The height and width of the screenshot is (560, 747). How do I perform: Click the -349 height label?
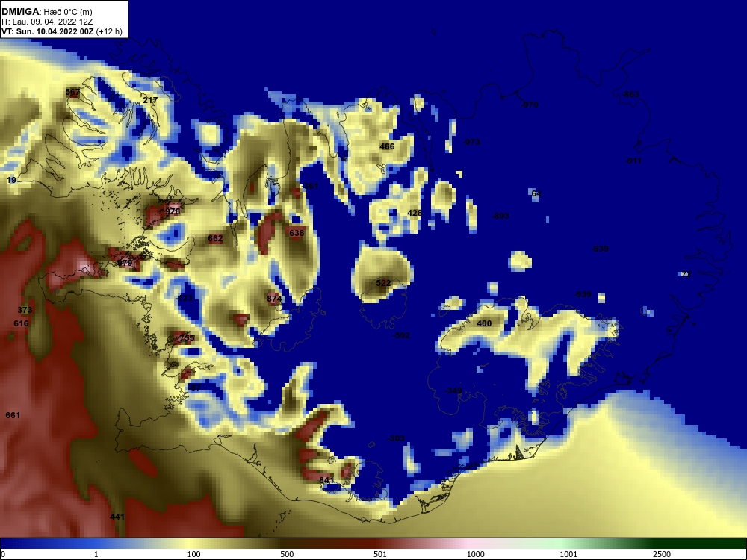click(453, 391)
